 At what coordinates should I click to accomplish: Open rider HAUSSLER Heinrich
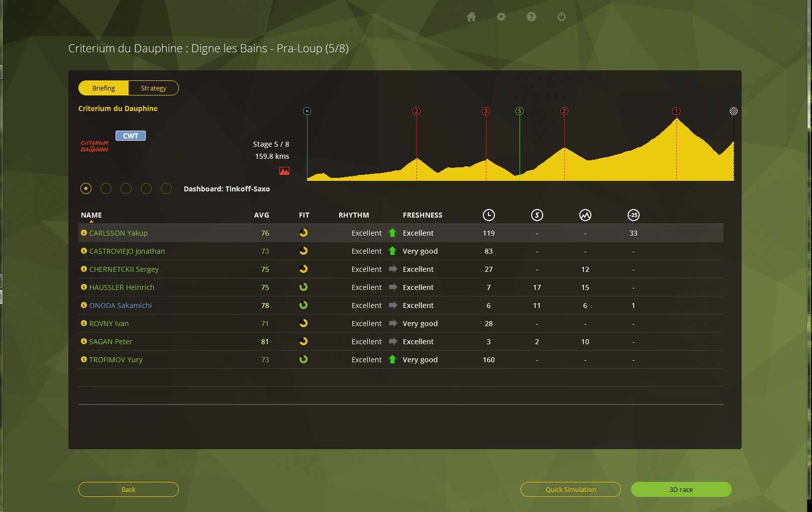[x=122, y=287]
